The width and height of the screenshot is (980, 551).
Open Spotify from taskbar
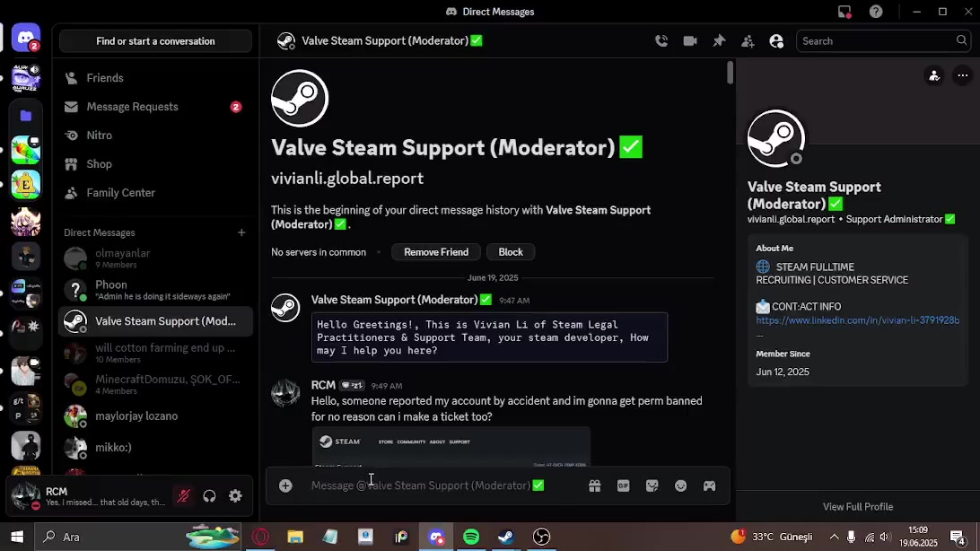pos(471,537)
